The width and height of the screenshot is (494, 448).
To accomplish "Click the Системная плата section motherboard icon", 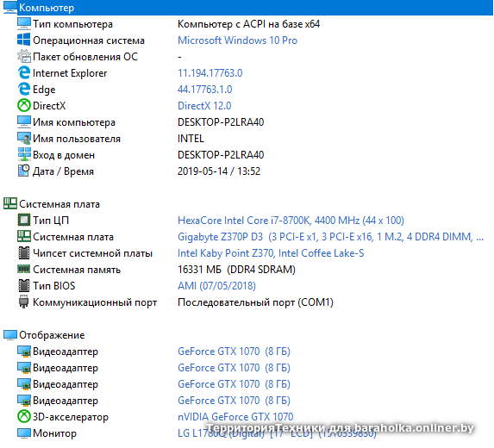I will (10, 203).
